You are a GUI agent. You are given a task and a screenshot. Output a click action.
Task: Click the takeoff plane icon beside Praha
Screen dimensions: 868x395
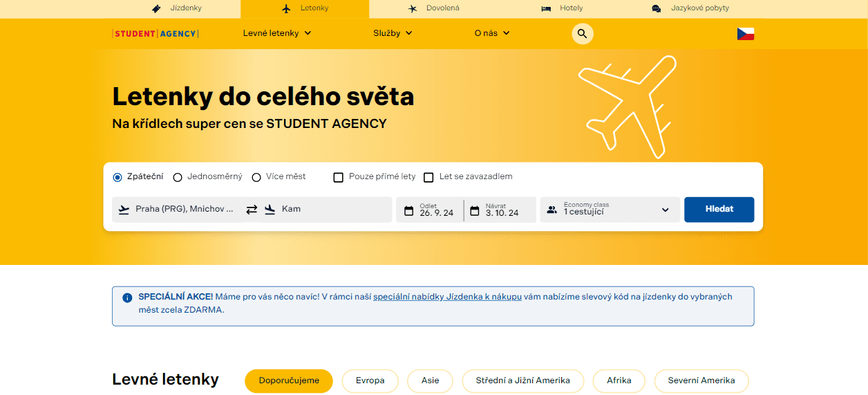pyautogui.click(x=124, y=209)
